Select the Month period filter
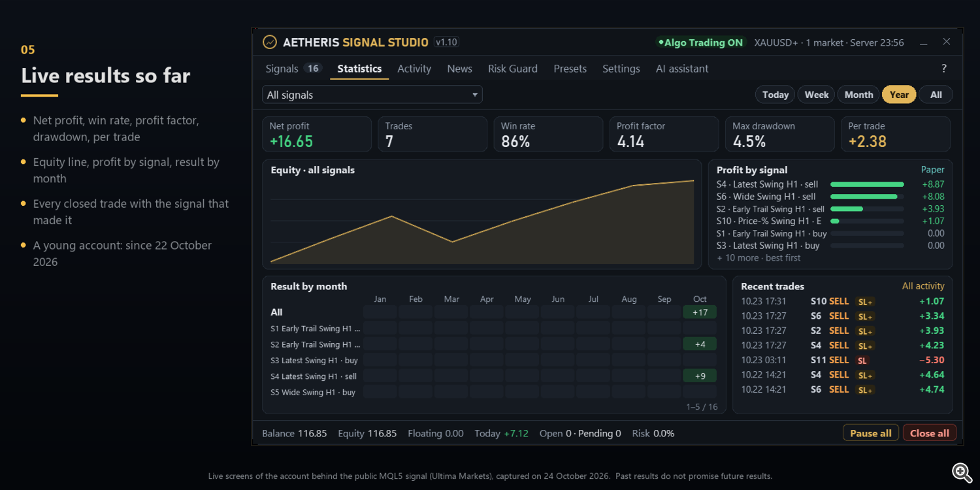 tap(858, 95)
